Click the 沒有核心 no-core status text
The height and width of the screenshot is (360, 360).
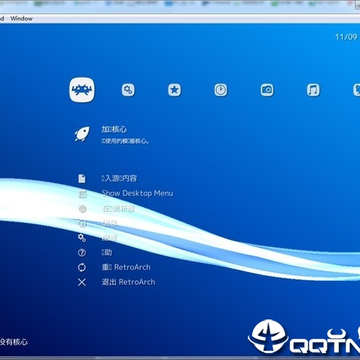tap(14, 342)
